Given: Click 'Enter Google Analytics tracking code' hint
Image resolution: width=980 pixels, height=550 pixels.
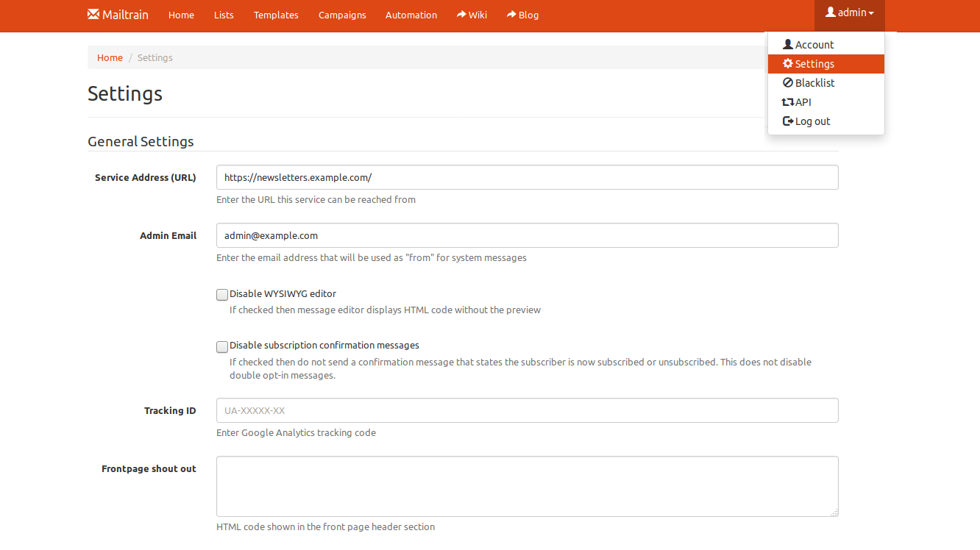Looking at the screenshot, I should click(296, 432).
